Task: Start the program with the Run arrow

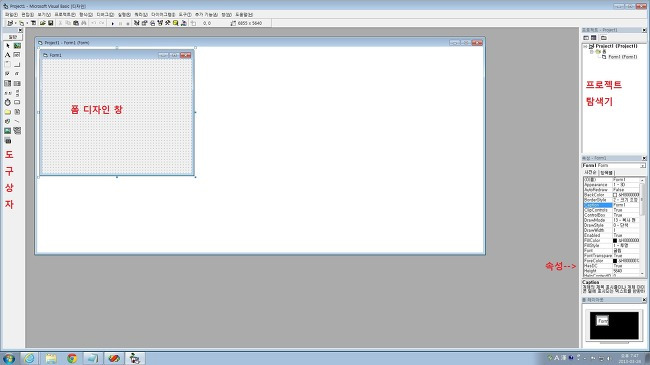Action: click(113, 23)
